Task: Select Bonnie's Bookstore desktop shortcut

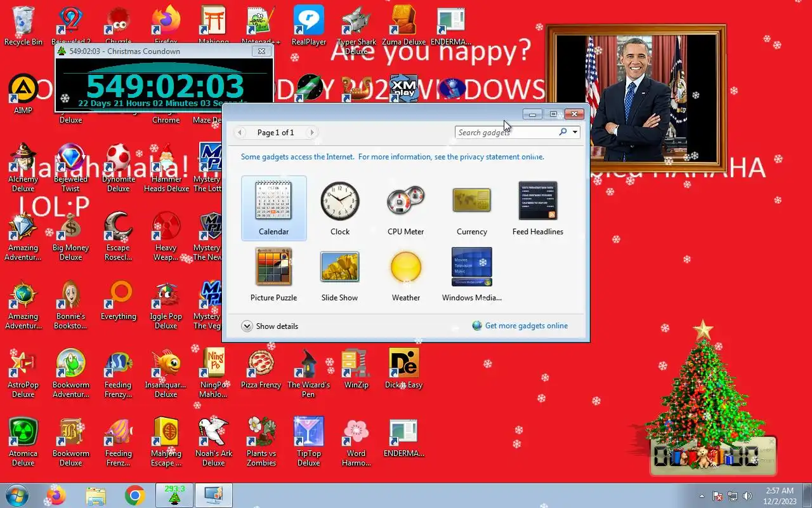Action: 71,304
